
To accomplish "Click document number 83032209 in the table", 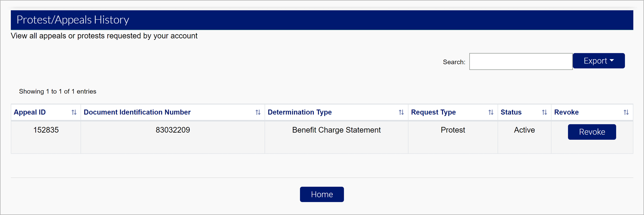I will click(x=173, y=130).
